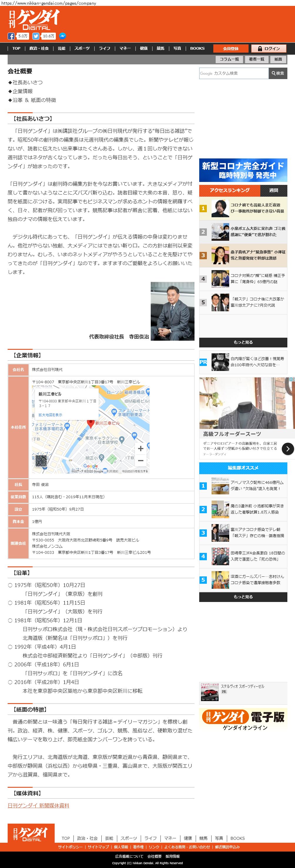Select the 週間 ranking tab
The height and width of the screenshot is (868, 295).
274,191
